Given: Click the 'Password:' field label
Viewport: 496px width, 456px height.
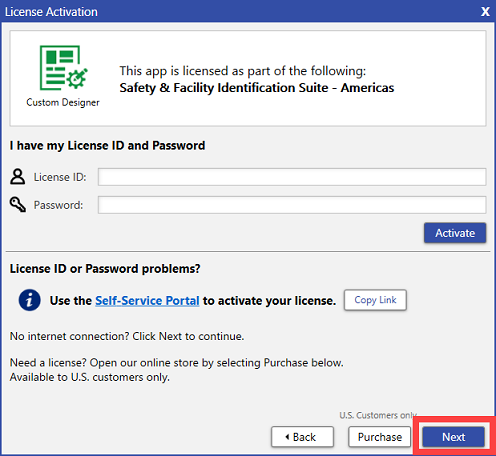Looking at the screenshot, I should [x=58, y=205].
